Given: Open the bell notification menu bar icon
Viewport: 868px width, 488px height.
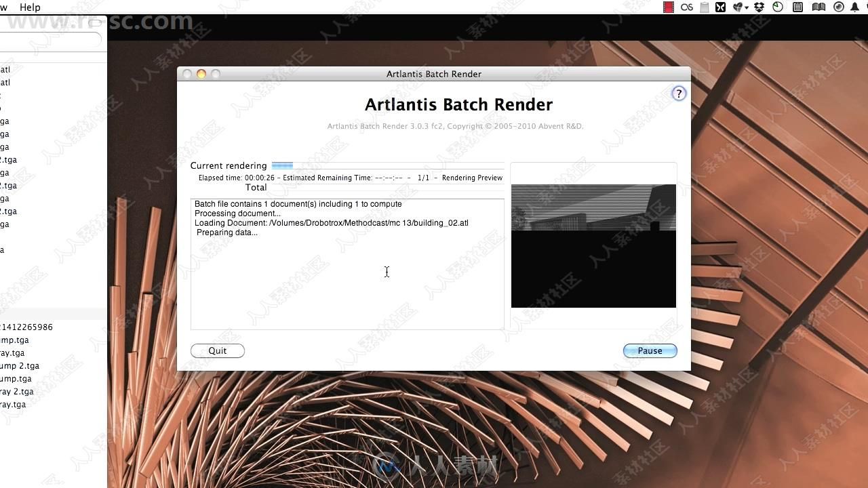Looking at the screenshot, I should click(x=855, y=7).
